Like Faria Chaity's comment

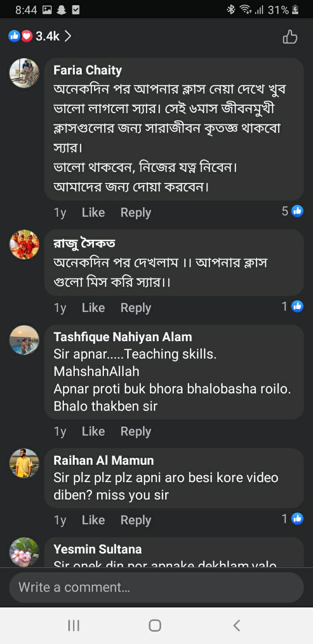(x=93, y=212)
